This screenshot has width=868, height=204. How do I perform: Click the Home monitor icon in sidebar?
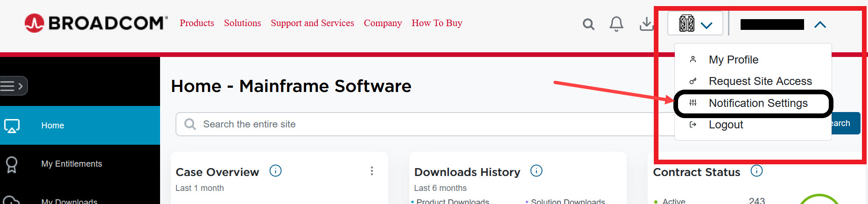[x=12, y=126]
